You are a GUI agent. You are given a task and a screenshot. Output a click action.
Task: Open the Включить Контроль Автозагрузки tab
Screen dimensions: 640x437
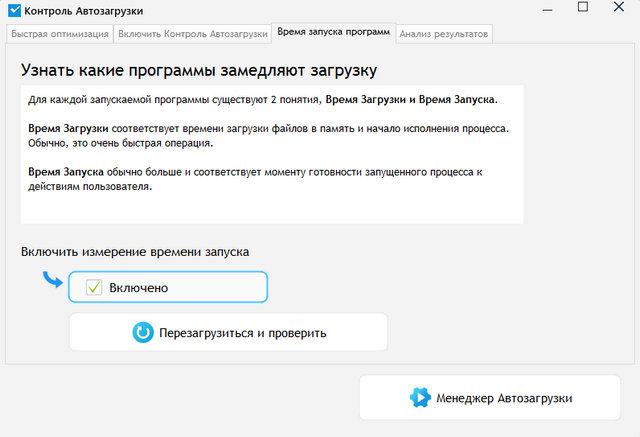pyautogui.click(x=192, y=34)
